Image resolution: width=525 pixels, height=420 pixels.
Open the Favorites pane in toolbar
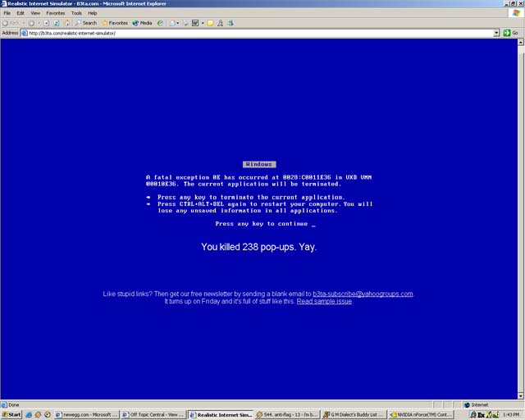pos(115,23)
